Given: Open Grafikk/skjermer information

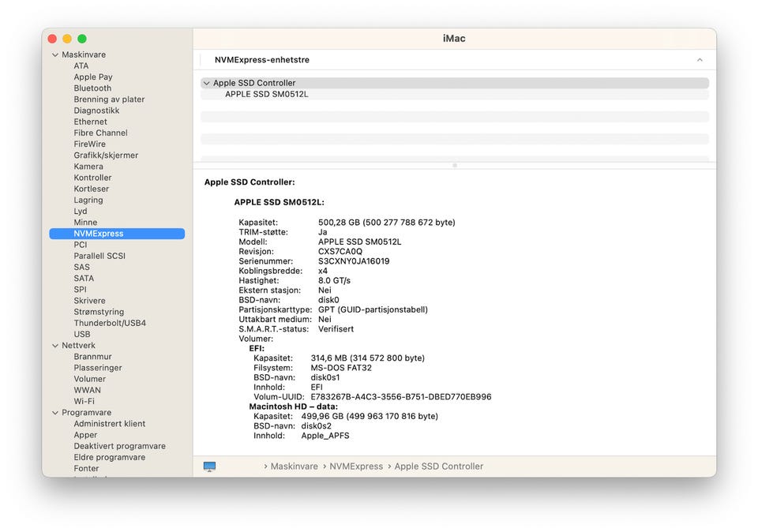Looking at the screenshot, I should (106, 155).
